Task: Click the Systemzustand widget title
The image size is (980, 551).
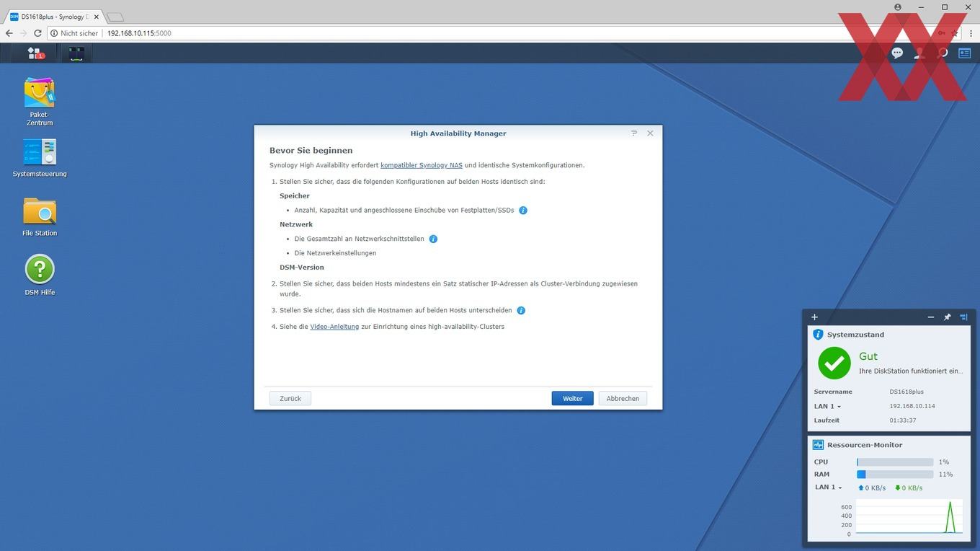Action: [x=855, y=335]
